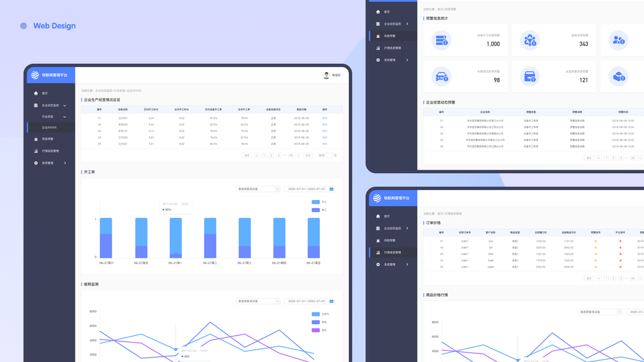This screenshot has height=362, width=644.
Task: Click edit link in row 01 江大001
Action: tap(325, 118)
